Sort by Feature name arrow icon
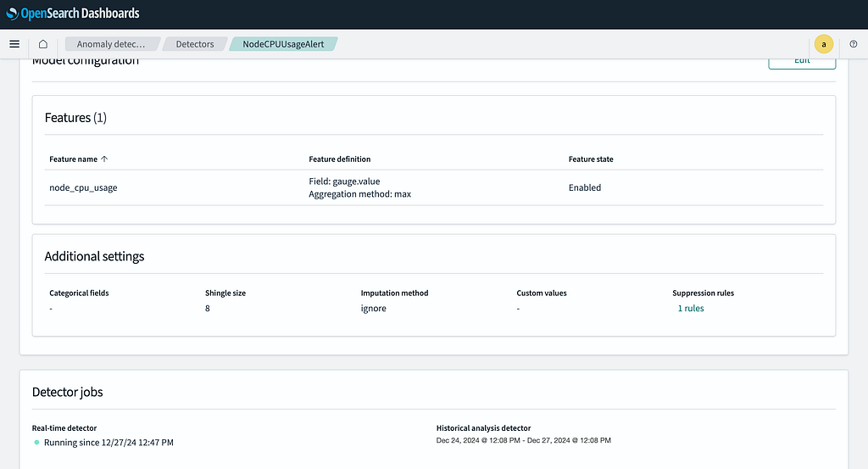The image size is (868, 469). tap(104, 159)
